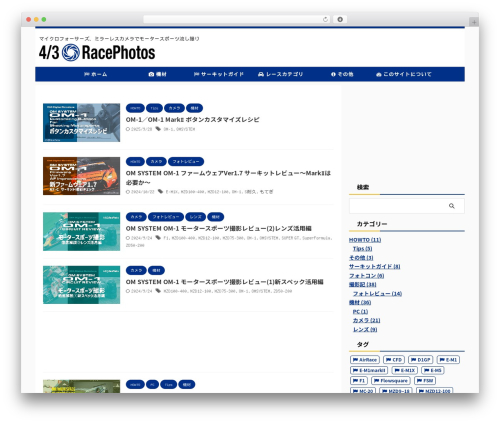
Task: Open the 新ファームウェア1.7 article thumbnail
Action: (81, 176)
